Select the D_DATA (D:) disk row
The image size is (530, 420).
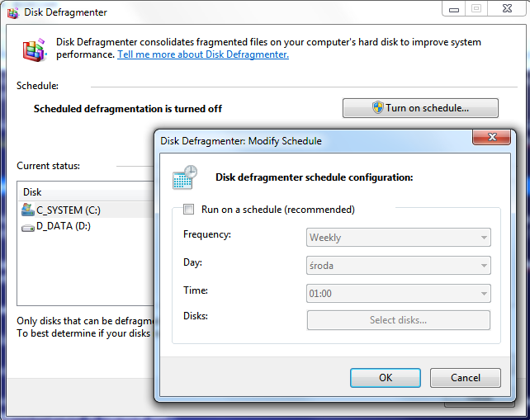click(x=88, y=226)
